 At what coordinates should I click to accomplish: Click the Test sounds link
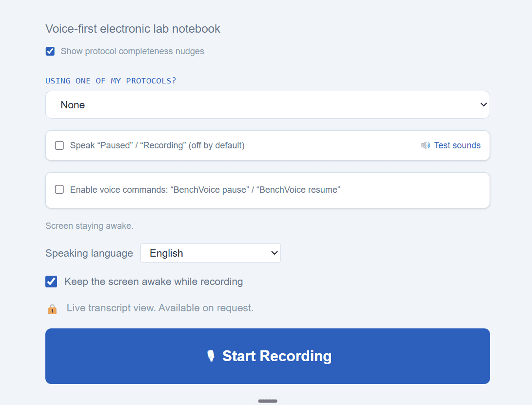(457, 145)
